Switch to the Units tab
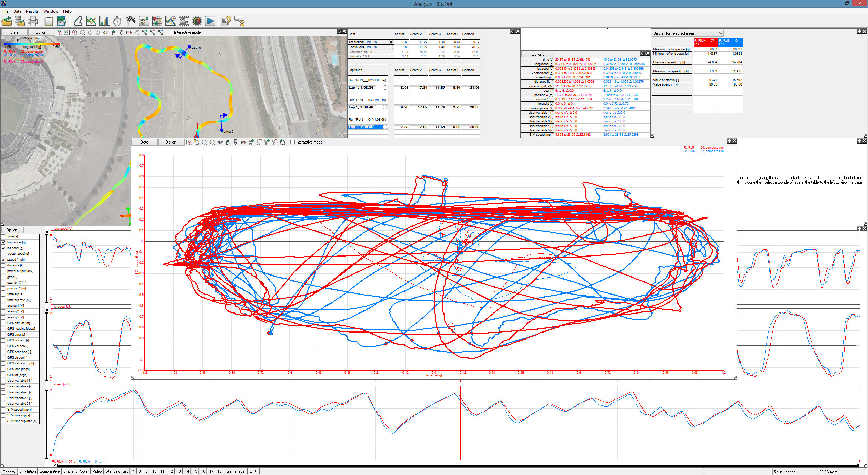 (x=254, y=471)
